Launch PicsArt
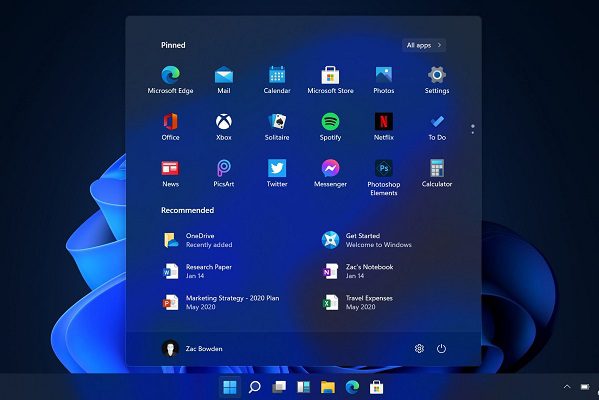The height and width of the screenshot is (400, 599). 223,173
